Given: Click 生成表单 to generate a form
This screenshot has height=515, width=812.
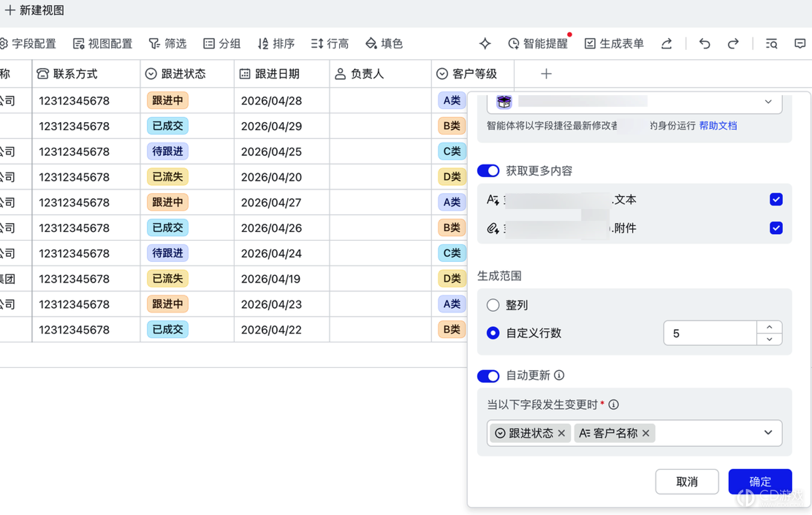Looking at the screenshot, I should [614, 44].
